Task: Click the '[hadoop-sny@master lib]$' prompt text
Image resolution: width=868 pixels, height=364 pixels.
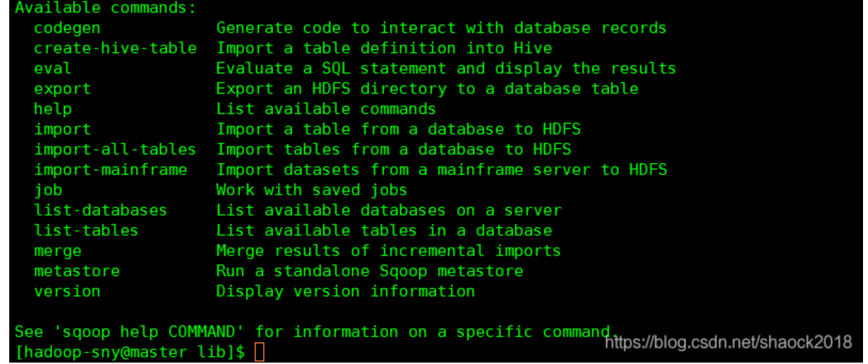Action: (129, 352)
